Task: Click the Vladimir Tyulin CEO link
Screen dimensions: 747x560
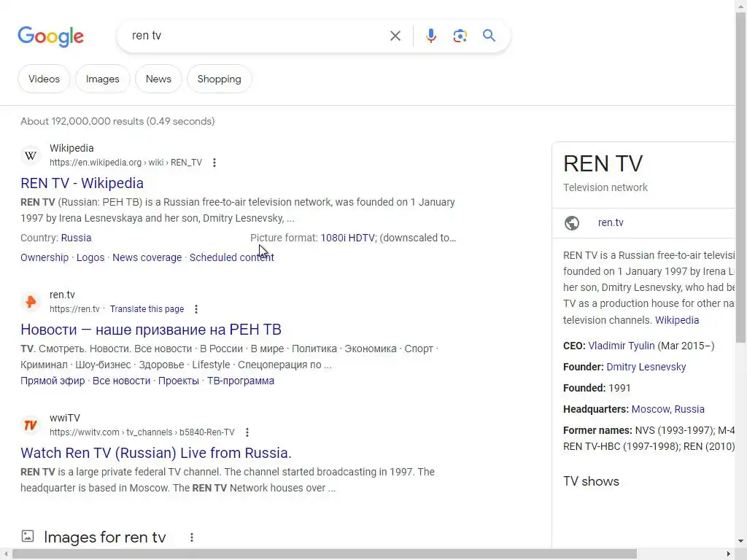Action: click(x=622, y=346)
